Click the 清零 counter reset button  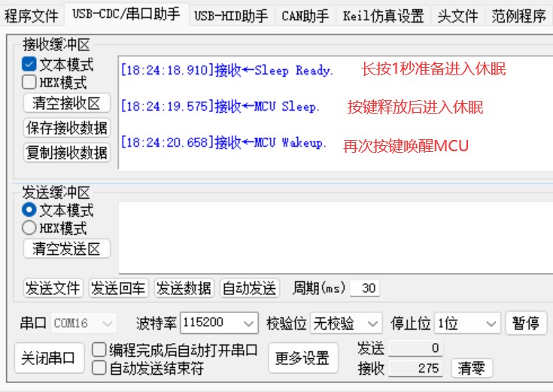472,369
